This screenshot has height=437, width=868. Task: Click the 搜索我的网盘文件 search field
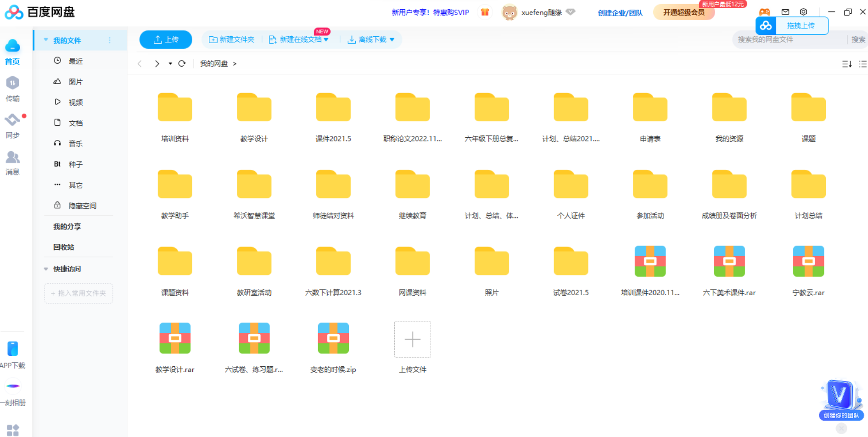tap(789, 39)
